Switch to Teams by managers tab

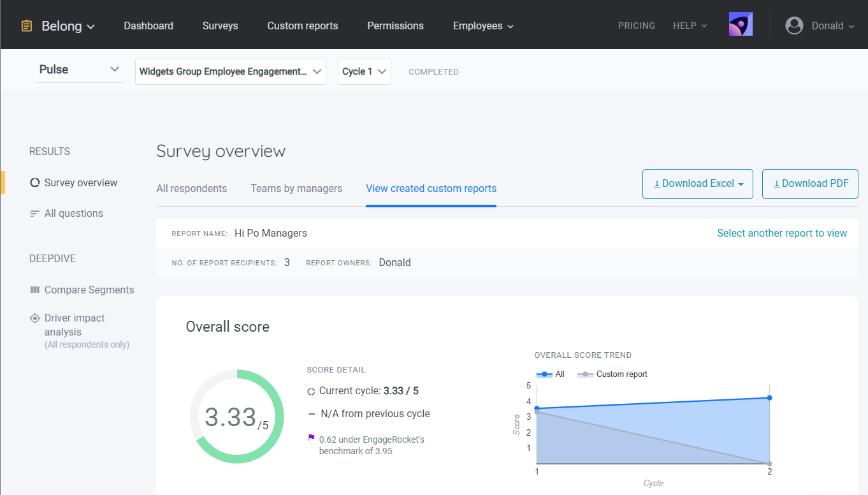point(296,188)
